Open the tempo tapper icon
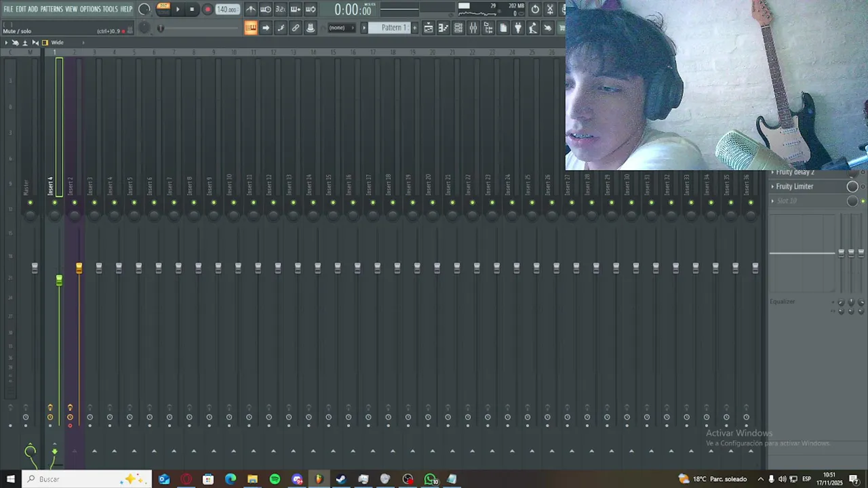The height and width of the screenshot is (488, 868). (533, 28)
